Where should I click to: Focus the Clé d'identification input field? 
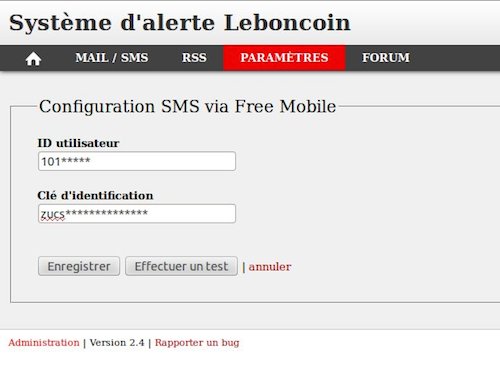[137, 214]
